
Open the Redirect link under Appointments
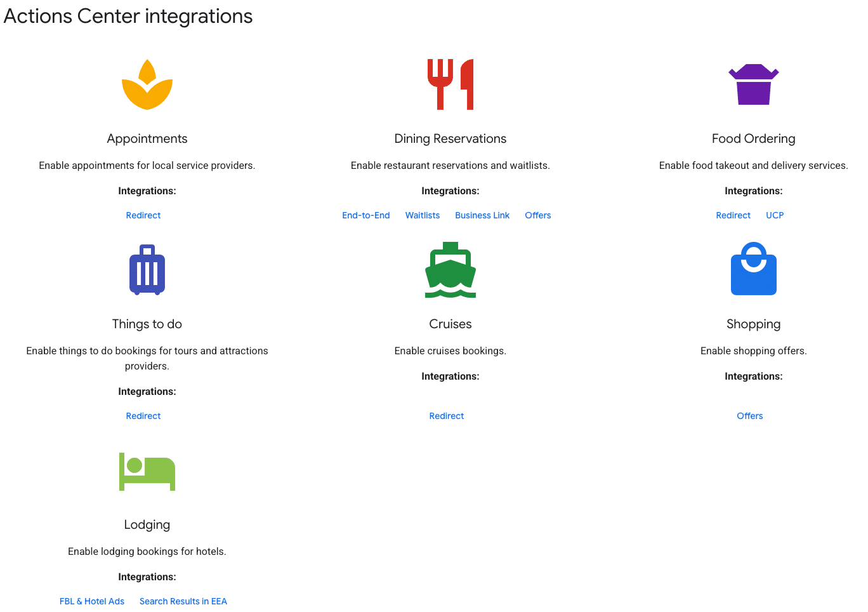coord(143,215)
